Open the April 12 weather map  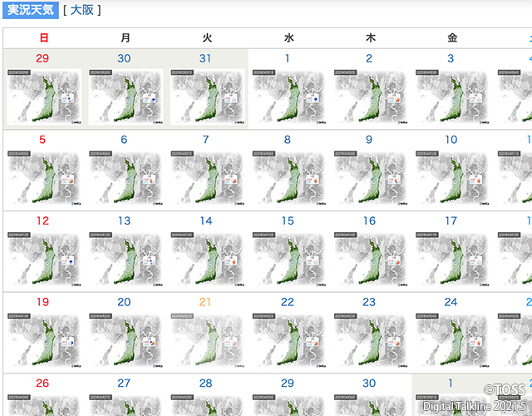click(44, 260)
